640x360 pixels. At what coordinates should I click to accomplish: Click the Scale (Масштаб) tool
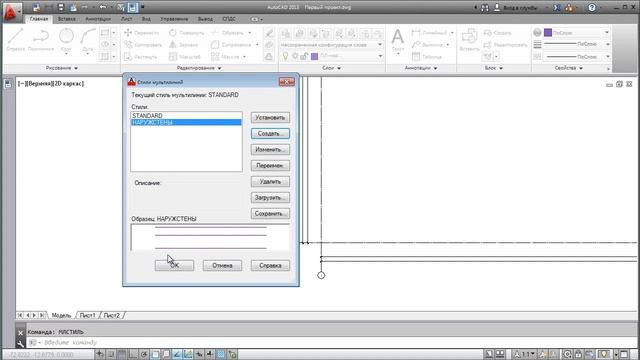click(185, 57)
